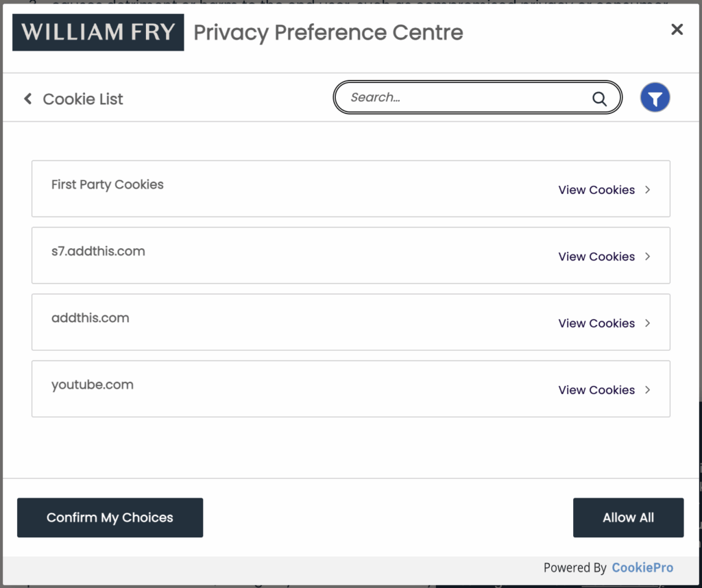Click chevron next to First Party Cookies
The image size is (702, 588).
[x=648, y=190]
